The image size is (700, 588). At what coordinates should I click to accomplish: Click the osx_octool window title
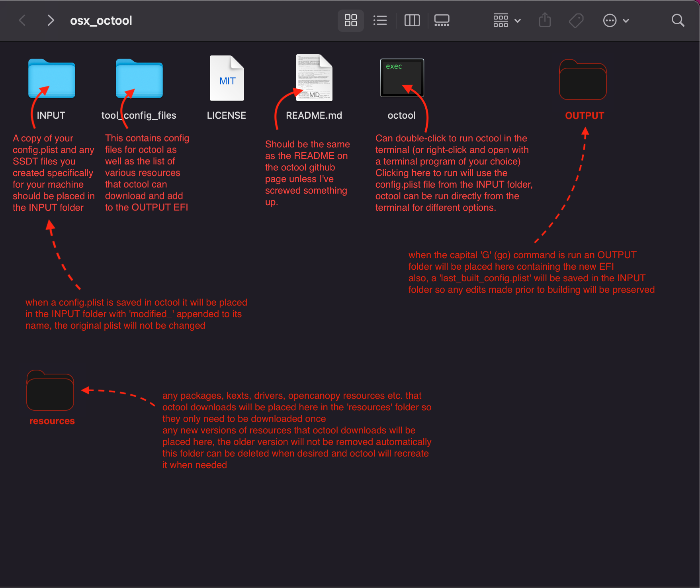(101, 20)
